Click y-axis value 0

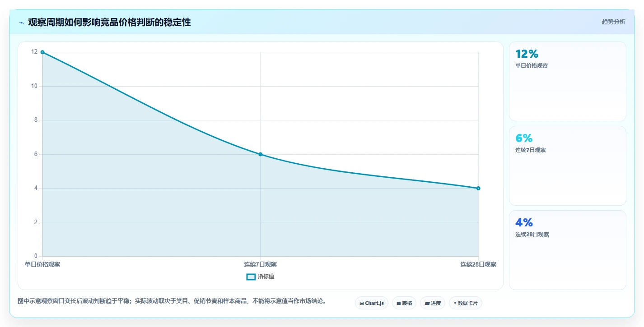tap(36, 256)
